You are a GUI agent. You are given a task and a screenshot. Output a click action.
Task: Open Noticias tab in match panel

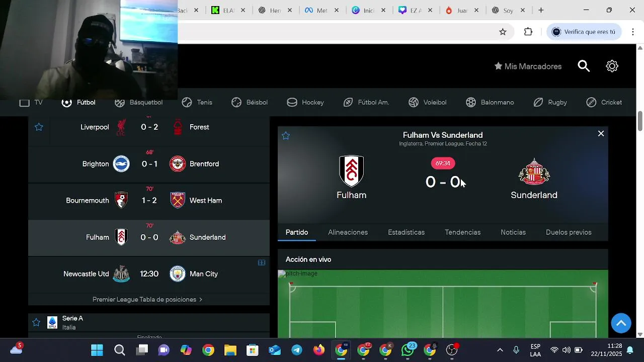(x=513, y=232)
